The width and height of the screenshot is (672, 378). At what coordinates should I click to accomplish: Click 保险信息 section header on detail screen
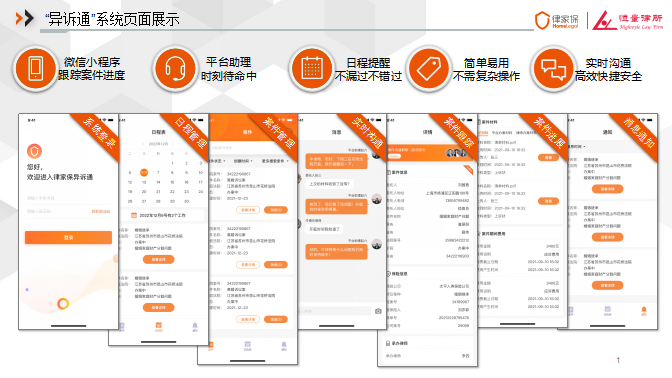[397, 273]
